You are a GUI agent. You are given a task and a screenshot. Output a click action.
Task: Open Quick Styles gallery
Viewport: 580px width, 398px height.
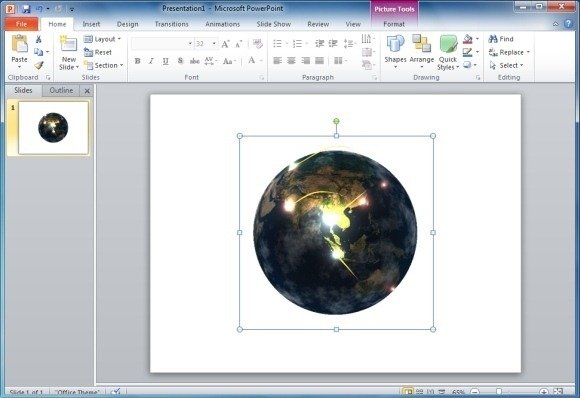click(x=448, y=53)
